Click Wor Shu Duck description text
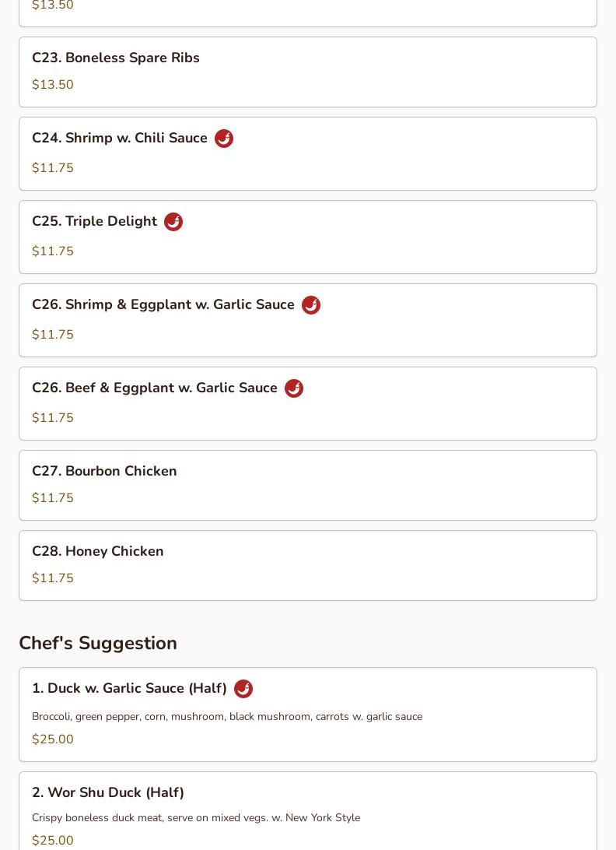The height and width of the screenshot is (850, 616). coord(196,817)
